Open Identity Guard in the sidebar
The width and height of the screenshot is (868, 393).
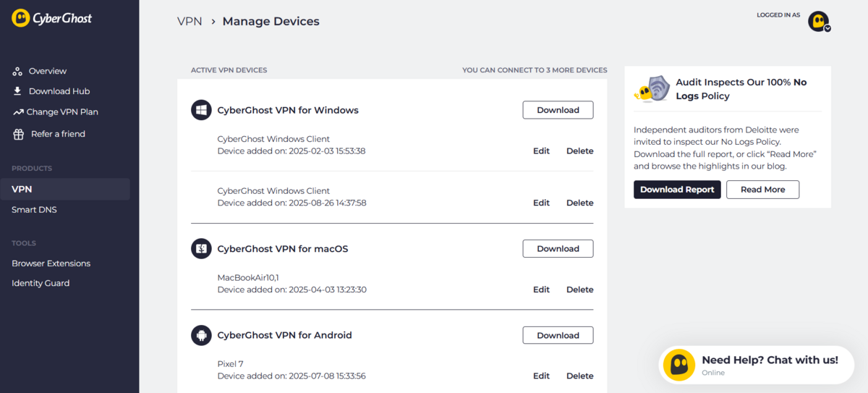coord(41,283)
